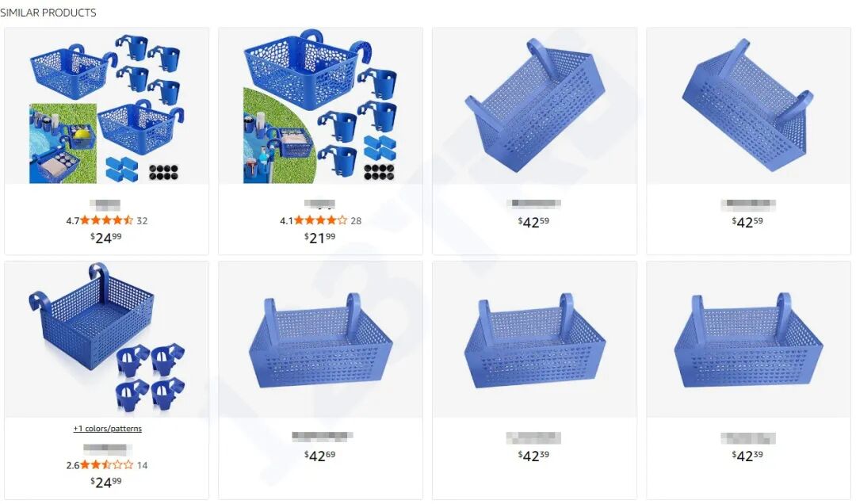Open the basket image priced $42.69
This screenshot has height=504, width=856.
(320, 340)
